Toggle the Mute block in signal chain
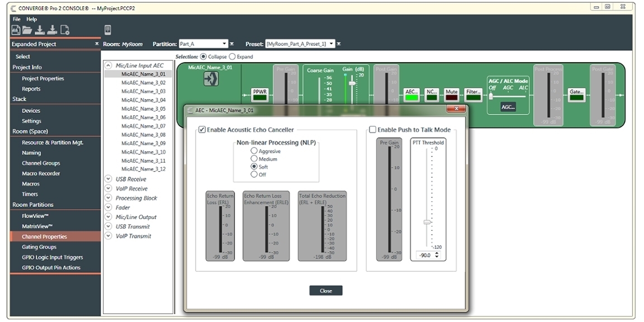 [x=451, y=94]
